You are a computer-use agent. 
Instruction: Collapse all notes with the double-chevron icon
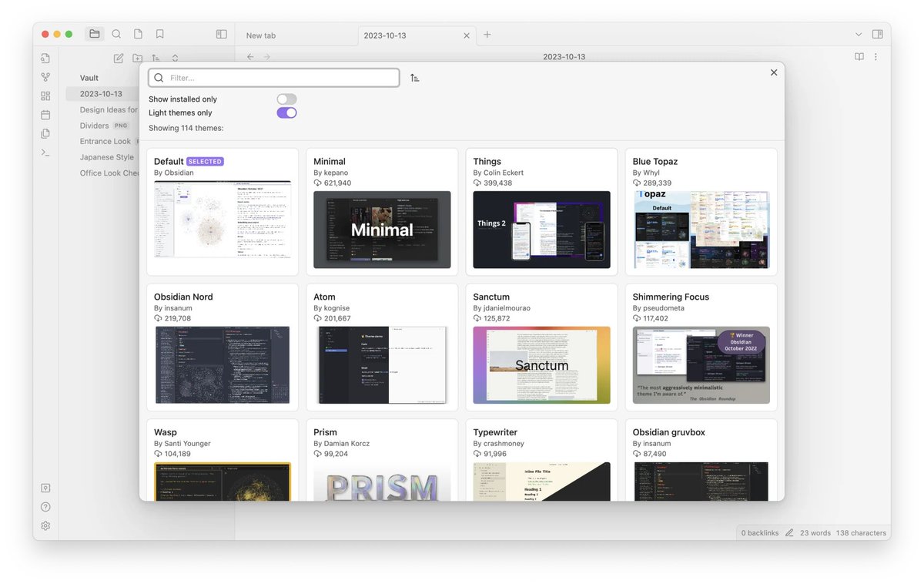click(175, 58)
